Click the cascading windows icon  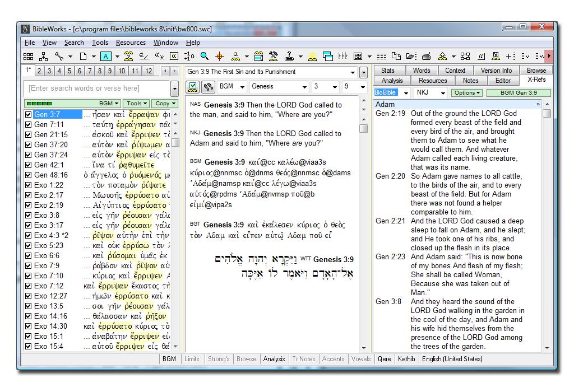click(328, 56)
